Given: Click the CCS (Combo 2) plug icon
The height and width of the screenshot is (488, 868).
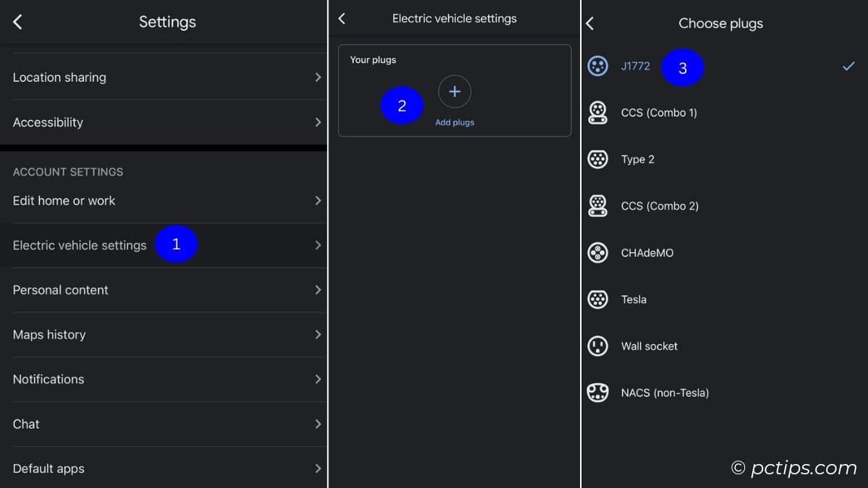Looking at the screenshot, I should click(x=597, y=206).
